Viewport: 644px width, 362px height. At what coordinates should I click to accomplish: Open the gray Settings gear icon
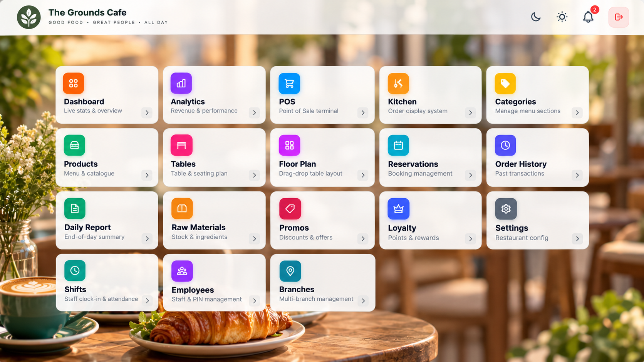coord(506,209)
